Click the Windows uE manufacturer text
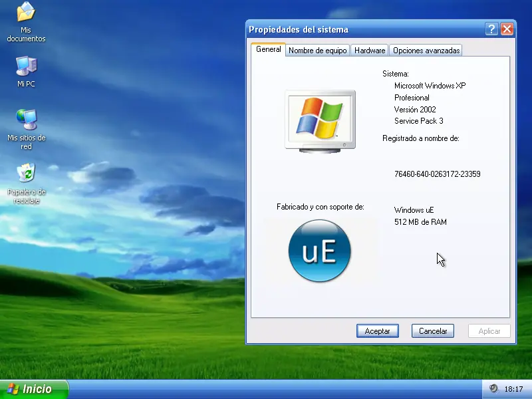This screenshot has height=399, width=532. point(414,210)
